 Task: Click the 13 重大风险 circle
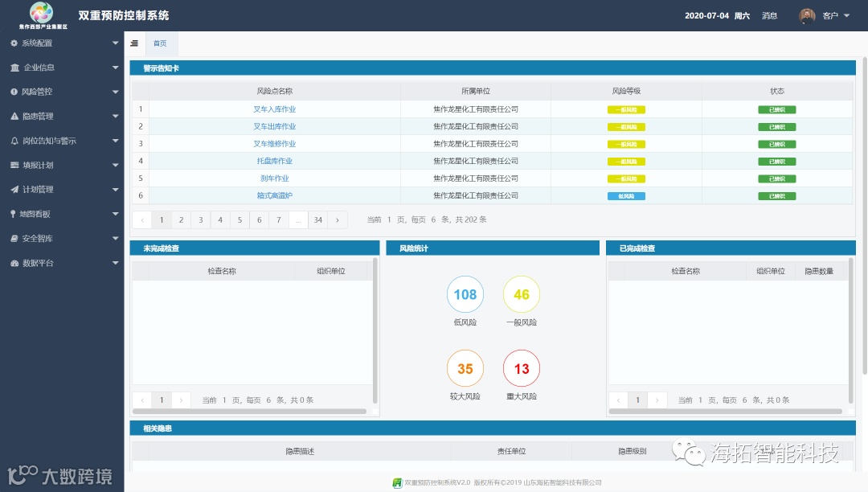522,368
